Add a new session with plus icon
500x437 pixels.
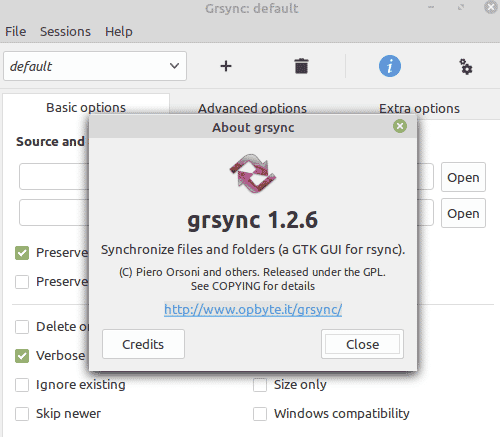click(226, 66)
